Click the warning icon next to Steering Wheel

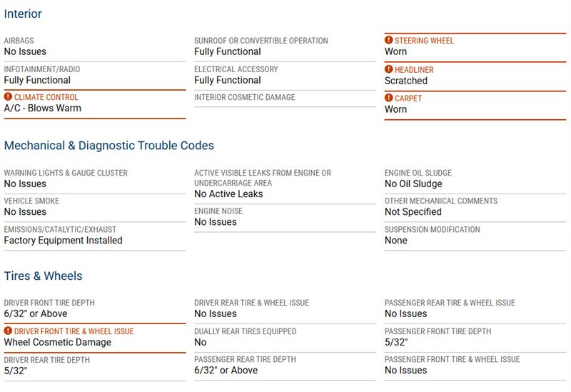(x=389, y=41)
